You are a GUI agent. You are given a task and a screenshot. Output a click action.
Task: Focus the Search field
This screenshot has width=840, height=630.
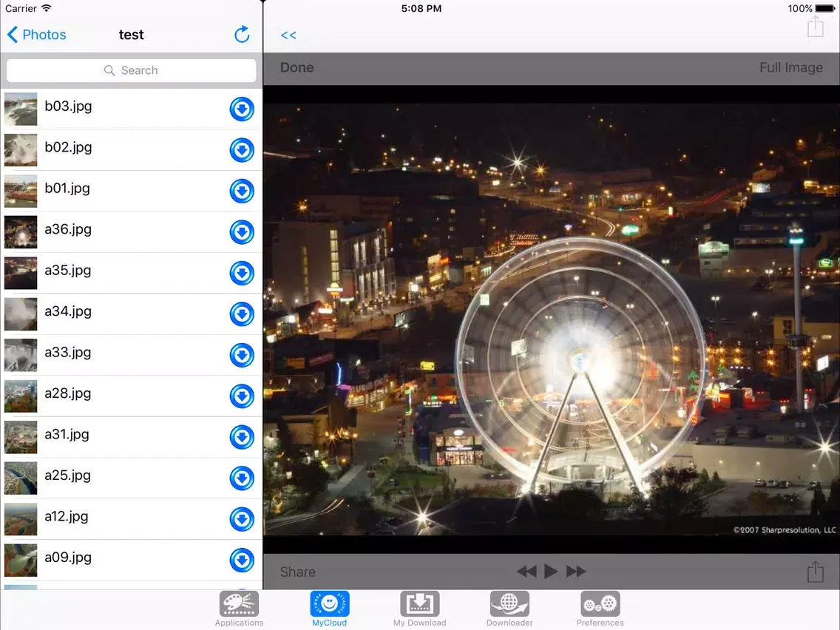[132, 70]
